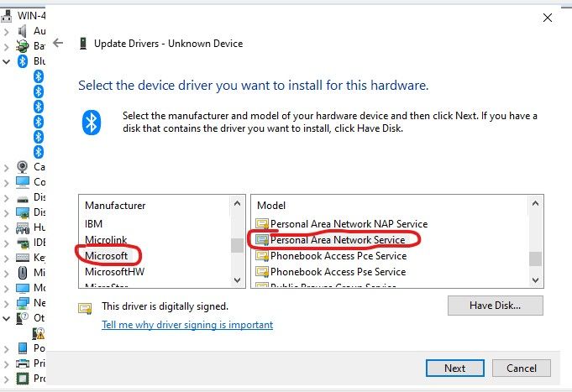Open the Have Disk dialog

pos(495,306)
